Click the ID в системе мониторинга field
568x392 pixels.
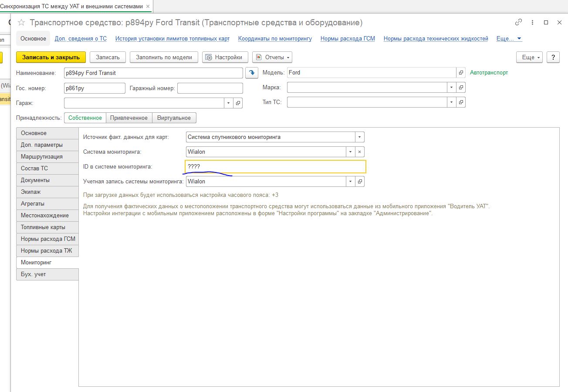(x=275, y=167)
